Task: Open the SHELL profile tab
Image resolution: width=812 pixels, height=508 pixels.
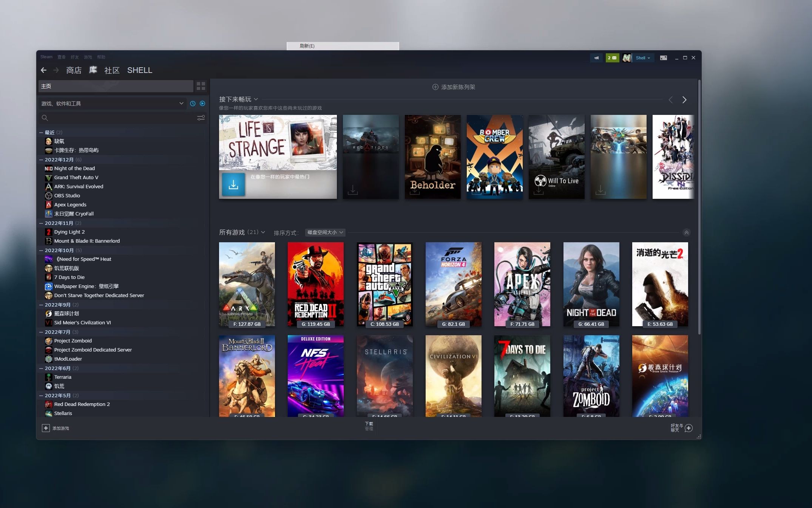Action: point(140,70)
